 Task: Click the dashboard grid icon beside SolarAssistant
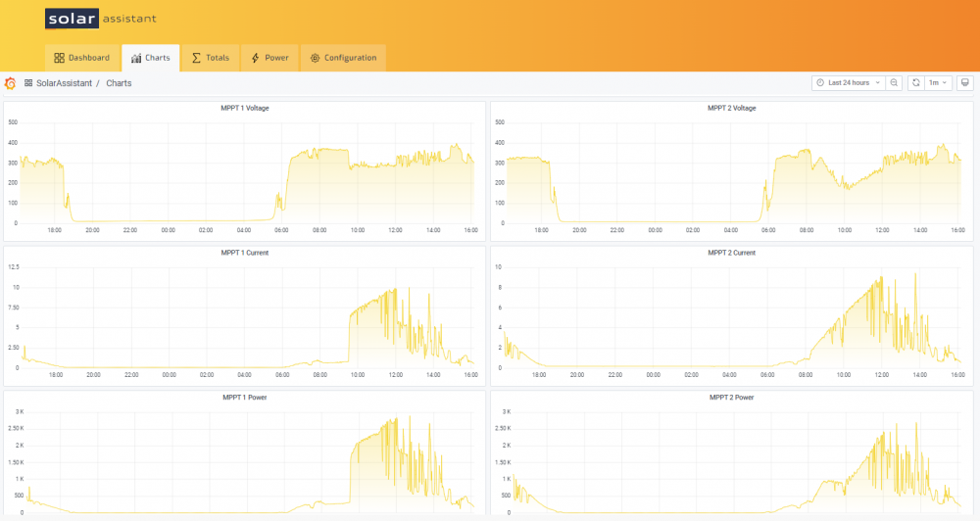click(x=28, y=83)
